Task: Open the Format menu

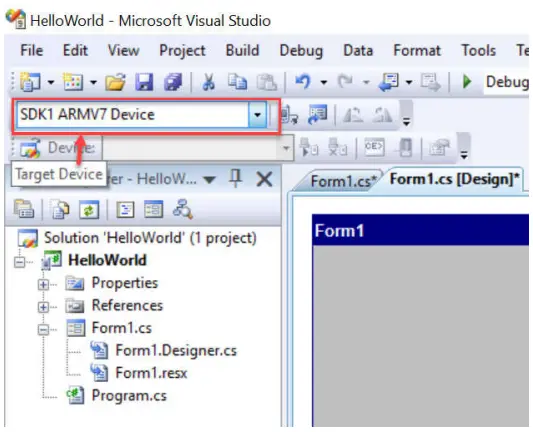Action: coord(417,50)
